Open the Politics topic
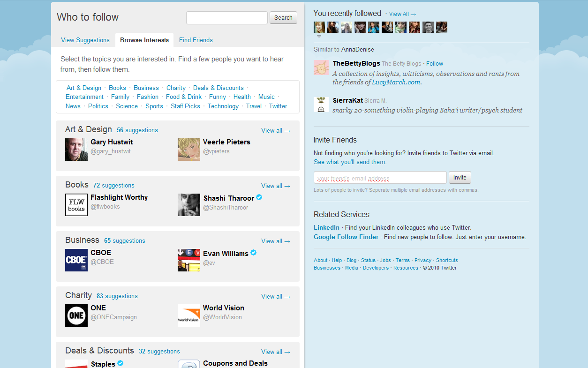588x368 pixels. [x=98, y=106]
